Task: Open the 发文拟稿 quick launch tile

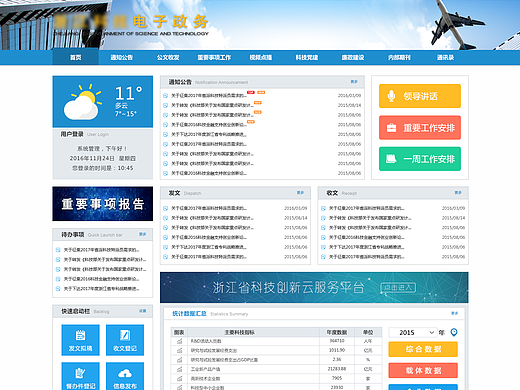Action: click(80, 340)
